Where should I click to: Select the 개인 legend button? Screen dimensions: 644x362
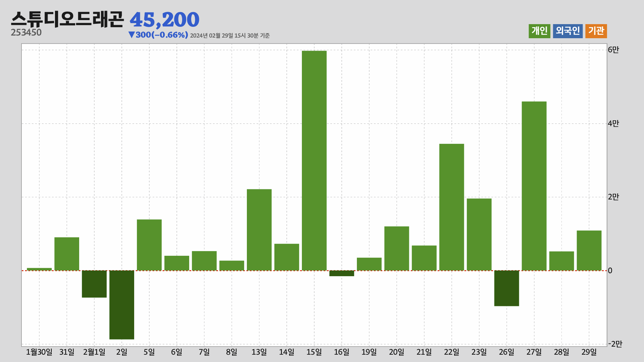click(x=539, y=31)
